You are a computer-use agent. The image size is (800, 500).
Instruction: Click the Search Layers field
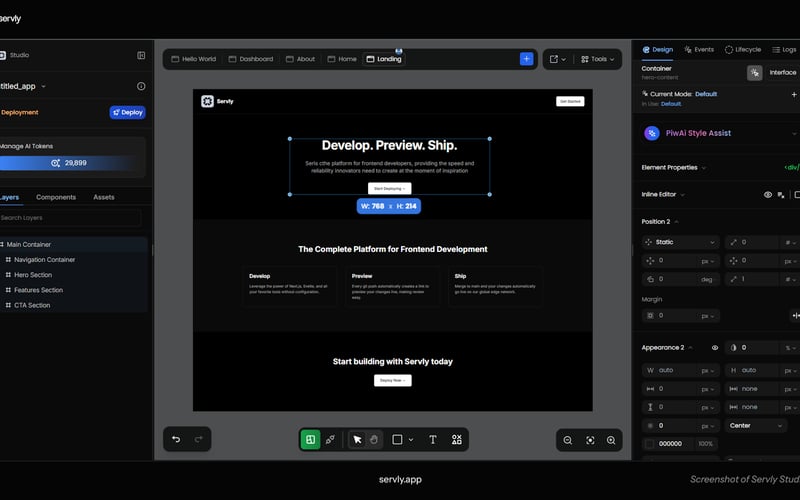70,218
